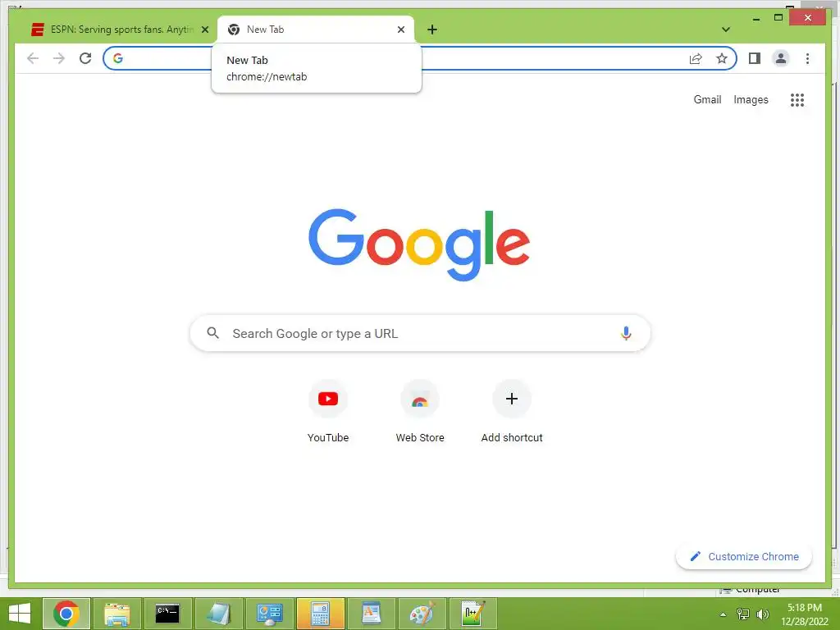Go forward to the next page

[59, 58]
